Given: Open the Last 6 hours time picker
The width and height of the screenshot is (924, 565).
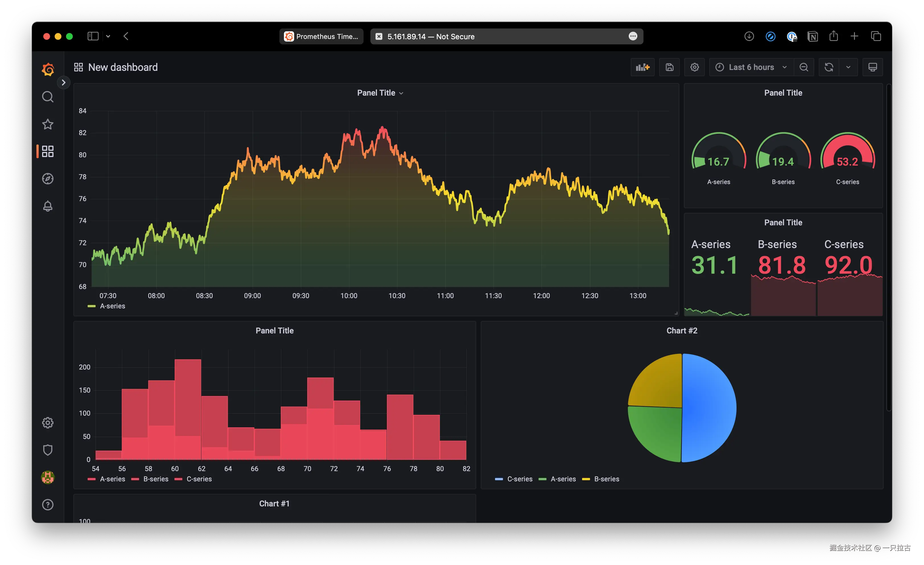Looking at the screenshot, I should 750,67.
